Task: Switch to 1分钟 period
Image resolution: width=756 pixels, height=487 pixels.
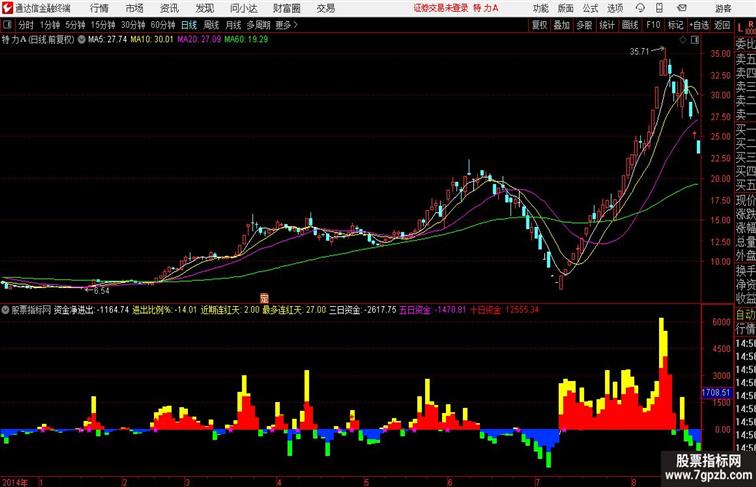Action: (49, 25)
